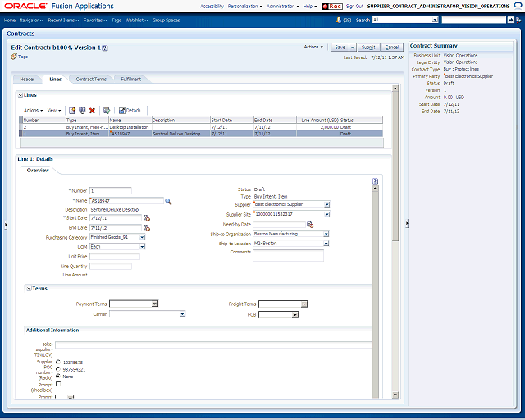Open the search scope All dropdown
Viewport: 525px width, 420px height.
pos(435,20)
